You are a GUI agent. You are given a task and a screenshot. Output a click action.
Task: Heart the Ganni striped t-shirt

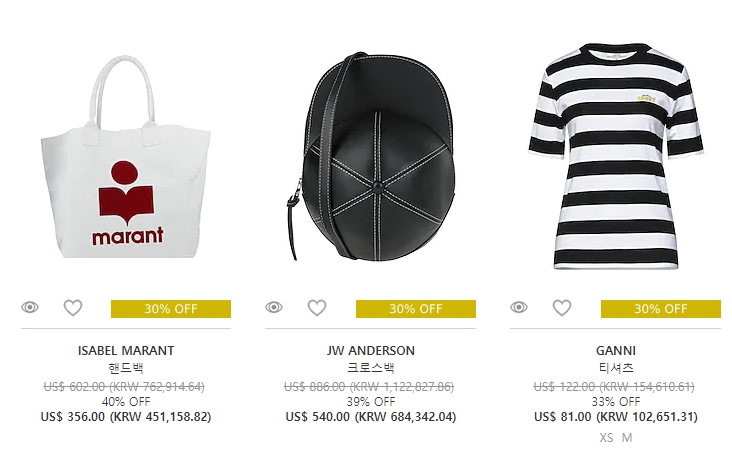(x=562, y=308)
